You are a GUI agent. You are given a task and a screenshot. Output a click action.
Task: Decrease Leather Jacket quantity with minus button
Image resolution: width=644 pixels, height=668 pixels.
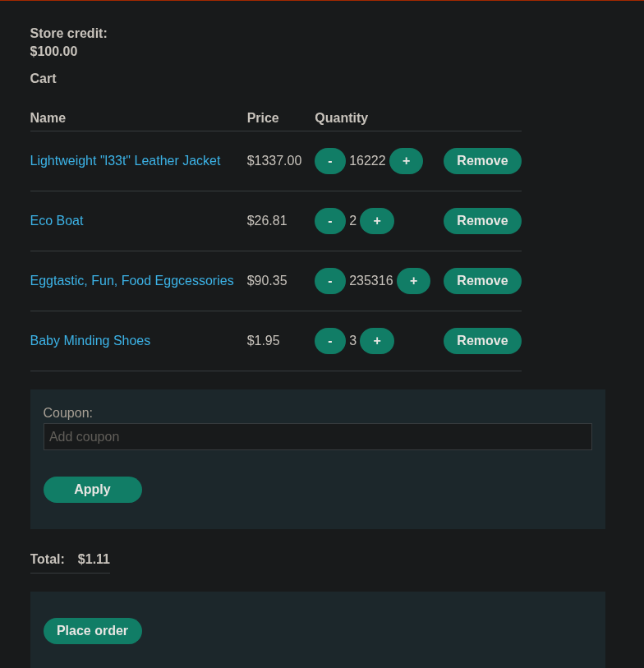[329, 161]
